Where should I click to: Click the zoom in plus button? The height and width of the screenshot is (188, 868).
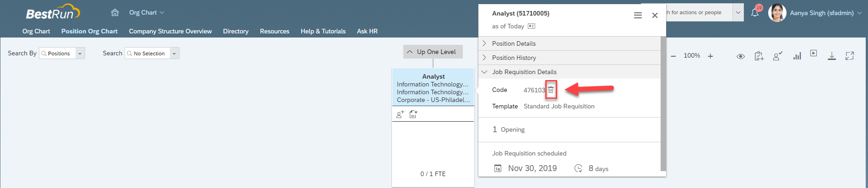(x=710, y=56)
